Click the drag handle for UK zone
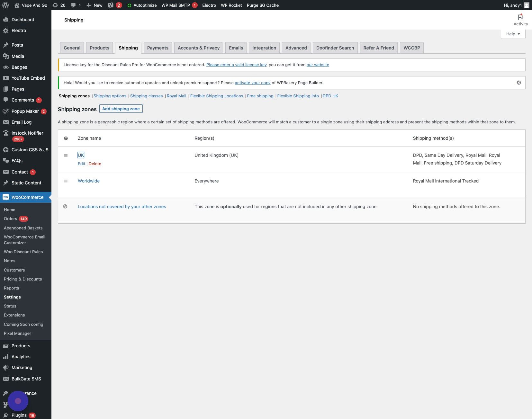This screenshot has width=532, height=419. pos(66,155)
